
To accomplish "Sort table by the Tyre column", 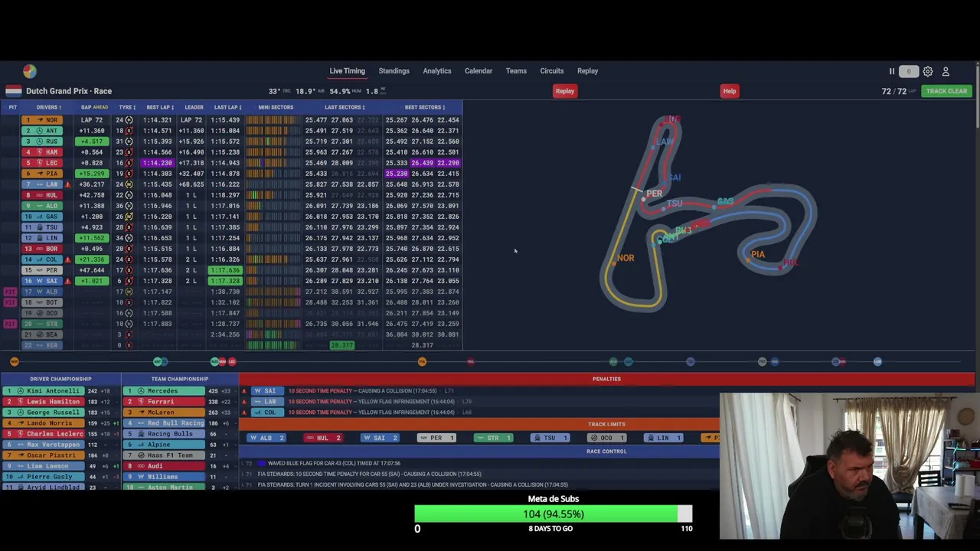I will click(126, 107).
